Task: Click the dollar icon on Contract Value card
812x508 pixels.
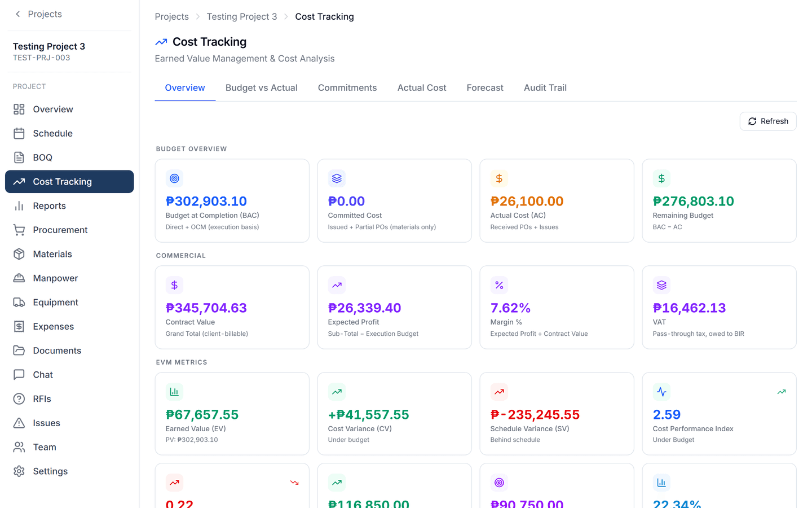Action: coord(174,285)
